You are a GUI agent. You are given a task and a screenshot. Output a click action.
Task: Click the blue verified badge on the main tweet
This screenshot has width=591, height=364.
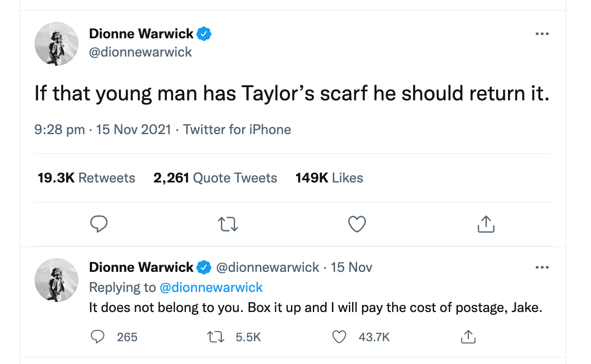(204, 33)
